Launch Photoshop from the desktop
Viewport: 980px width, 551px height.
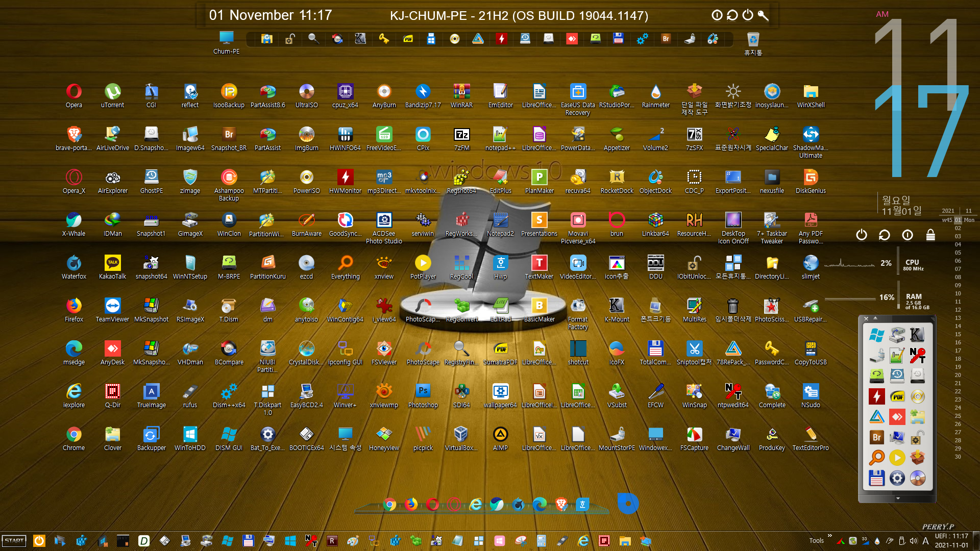pyautogui.click(x=423, y=395)
